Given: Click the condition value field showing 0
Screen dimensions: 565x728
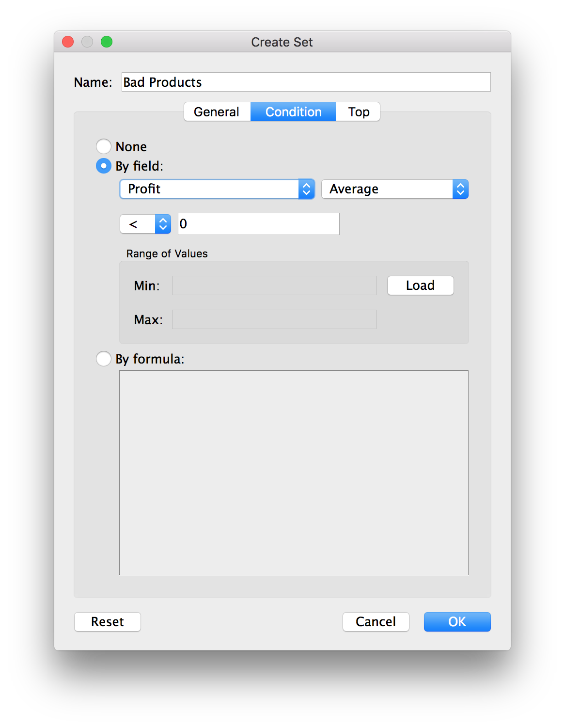Looking at the screenshot, I should [258, 224].
